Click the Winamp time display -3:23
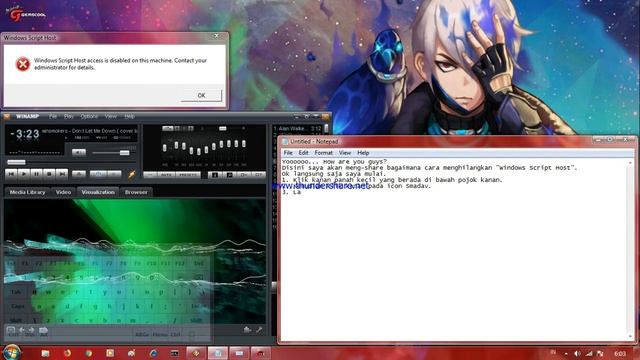640x360 pixels. (x=25, y=134)
